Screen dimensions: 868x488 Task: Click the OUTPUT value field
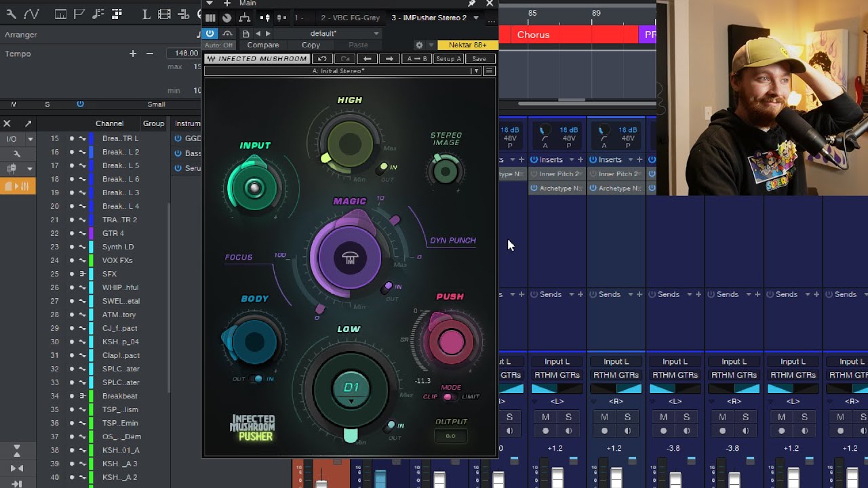(x=450, y=436)
